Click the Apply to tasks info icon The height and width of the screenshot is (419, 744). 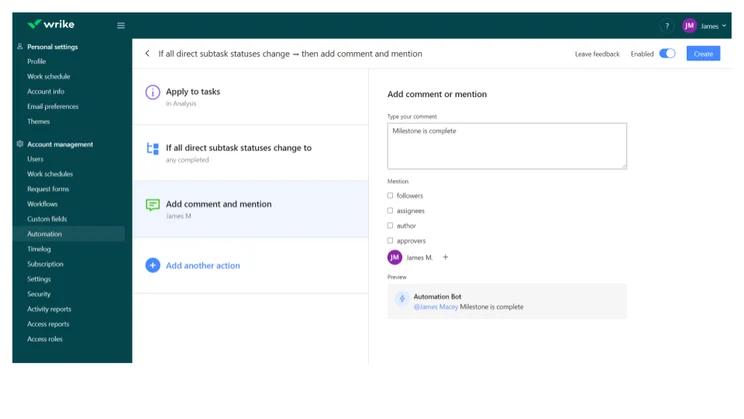pyautogui.click(x=152, y=92)
